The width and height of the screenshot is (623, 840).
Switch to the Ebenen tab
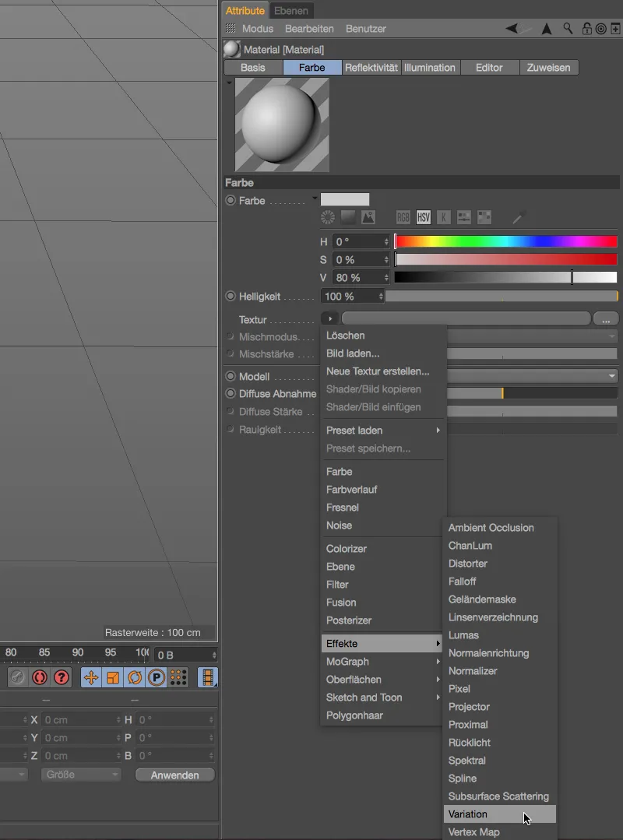[x=291, y=11]
